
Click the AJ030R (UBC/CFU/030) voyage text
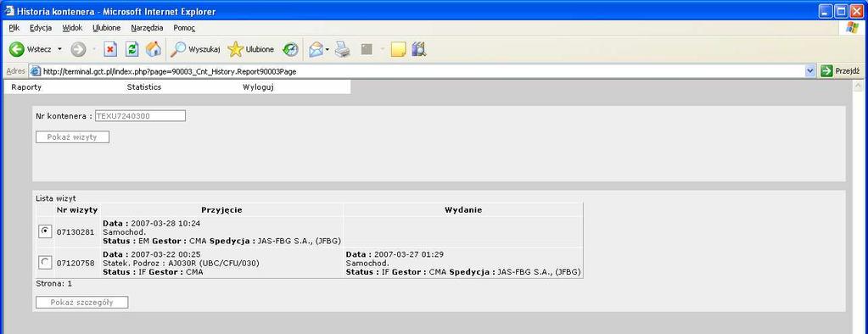coord(214,264)
